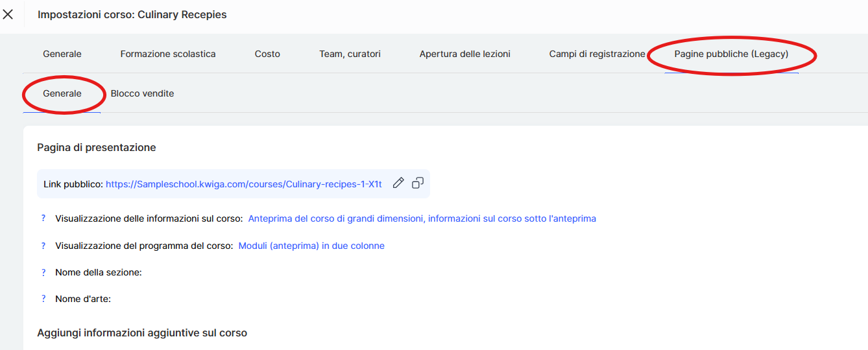Switch to Formazione scolastica tab

click(x=168, y=54)
